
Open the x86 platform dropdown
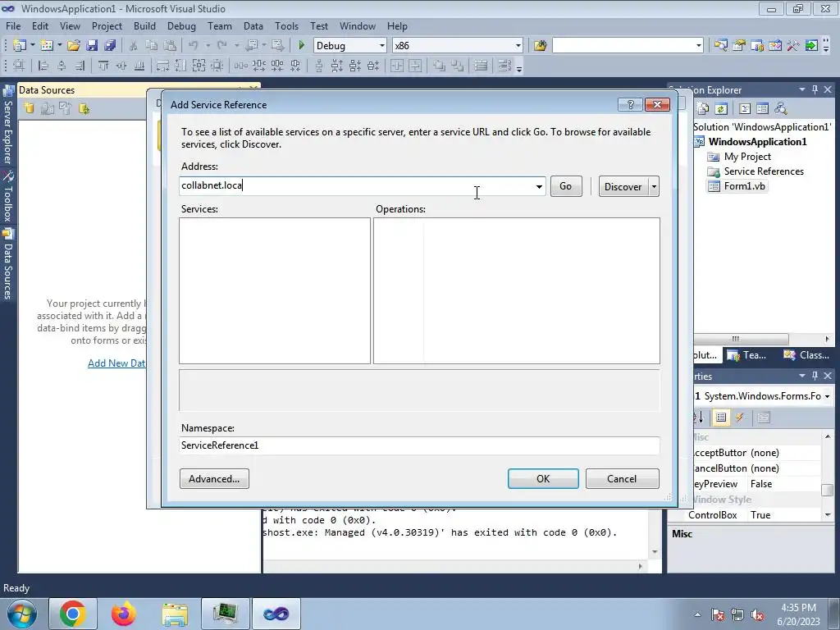tap(518, 46)
